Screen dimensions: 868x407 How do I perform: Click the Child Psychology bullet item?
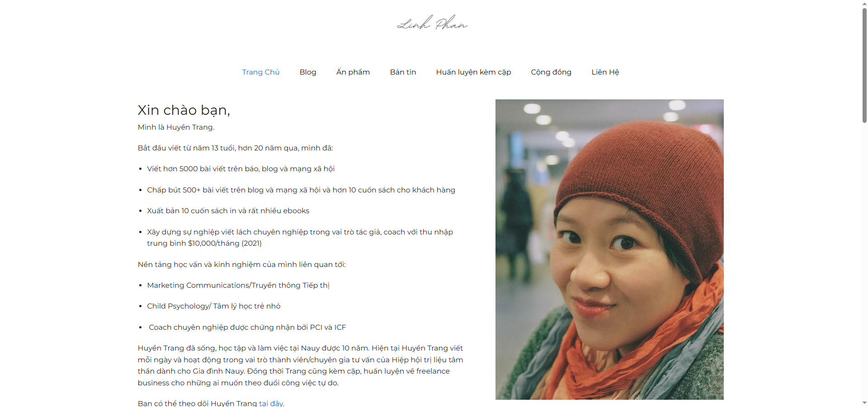coord(214,306)
